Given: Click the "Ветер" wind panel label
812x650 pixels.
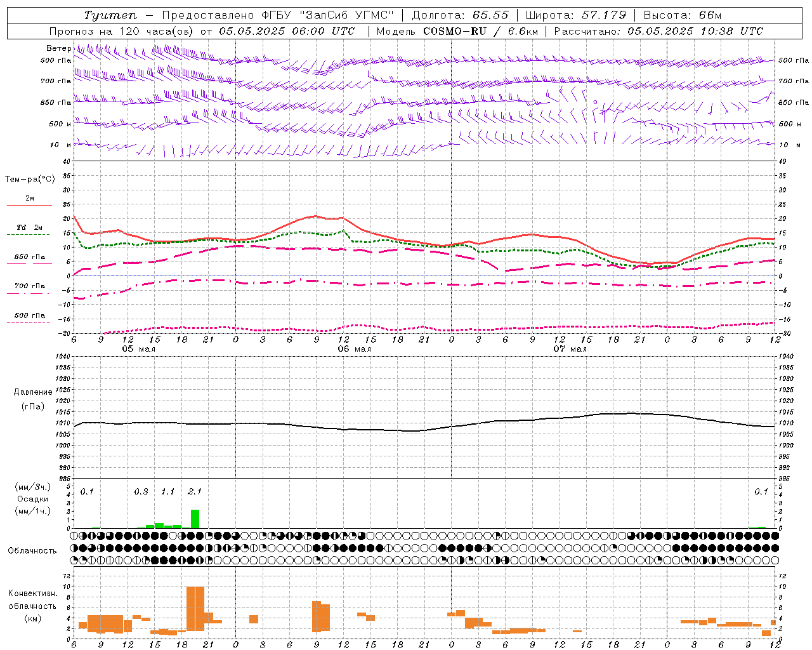Looking at the screenshot, I should point(58,48).
